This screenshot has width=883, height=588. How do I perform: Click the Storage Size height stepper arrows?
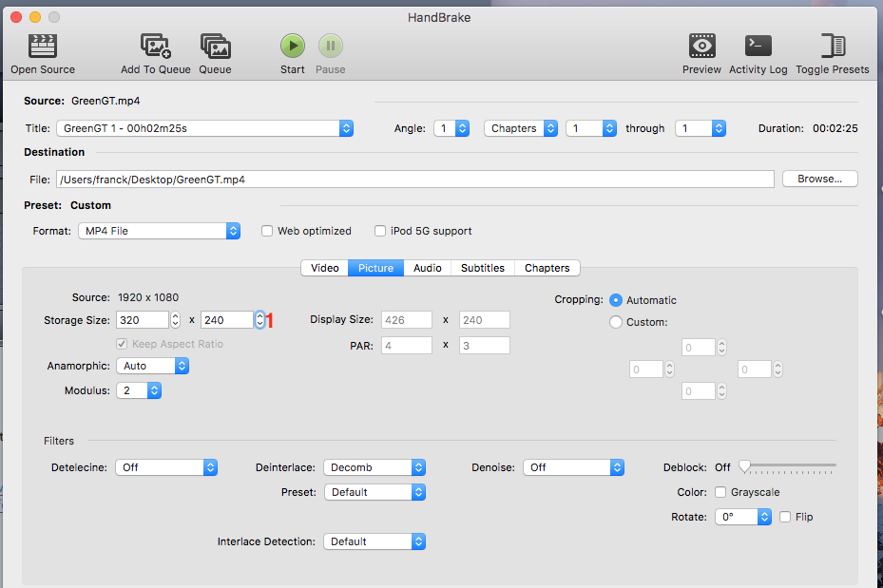(x=259, y=320)
